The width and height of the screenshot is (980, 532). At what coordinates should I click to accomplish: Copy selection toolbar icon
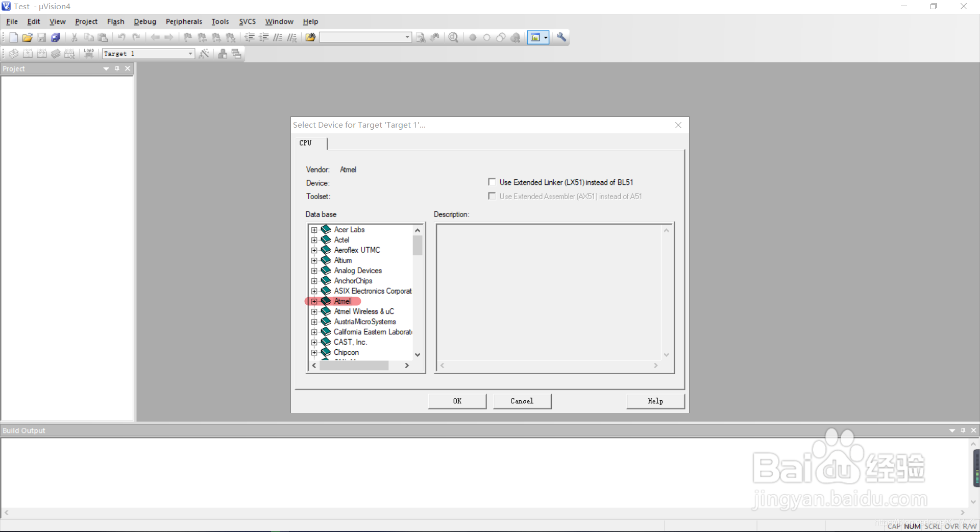(x=89, y=37)
